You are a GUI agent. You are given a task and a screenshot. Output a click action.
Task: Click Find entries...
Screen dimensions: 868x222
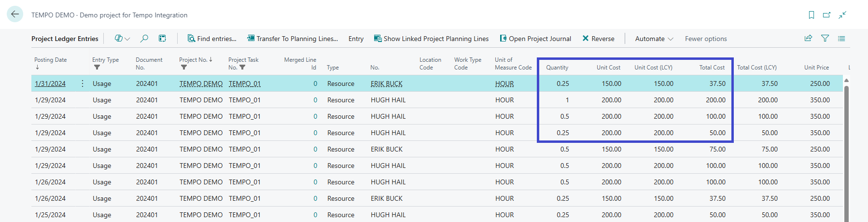[212, 39]
